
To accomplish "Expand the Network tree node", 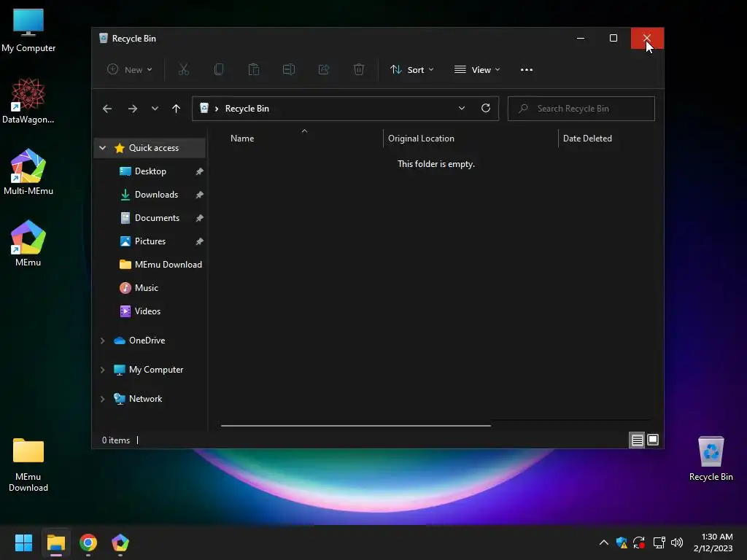I will click(102, 399).
